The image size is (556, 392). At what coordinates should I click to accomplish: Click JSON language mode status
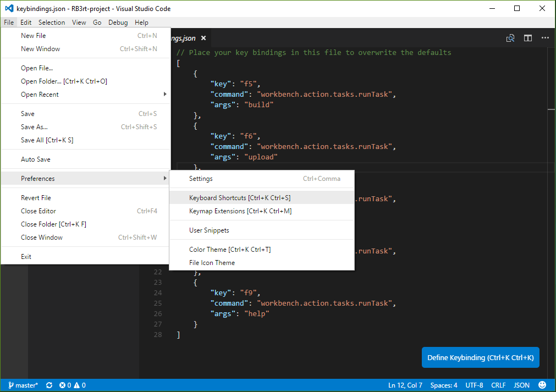point(521,385)
